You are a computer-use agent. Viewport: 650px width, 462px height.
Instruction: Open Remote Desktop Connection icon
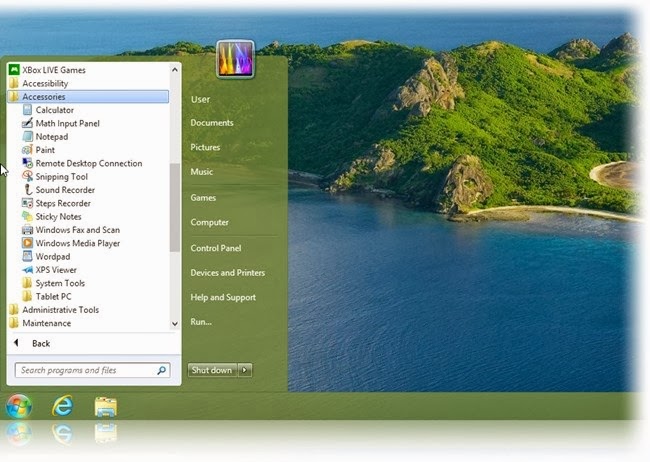tap(27, 163)
